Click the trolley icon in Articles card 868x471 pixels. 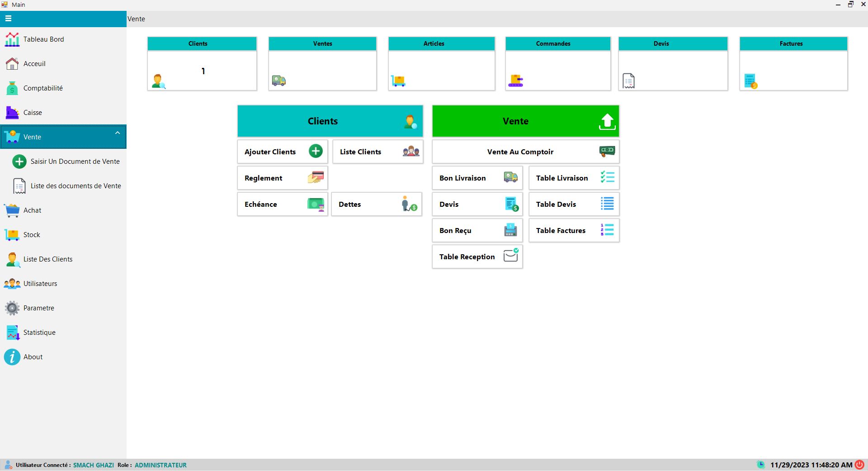398,81
